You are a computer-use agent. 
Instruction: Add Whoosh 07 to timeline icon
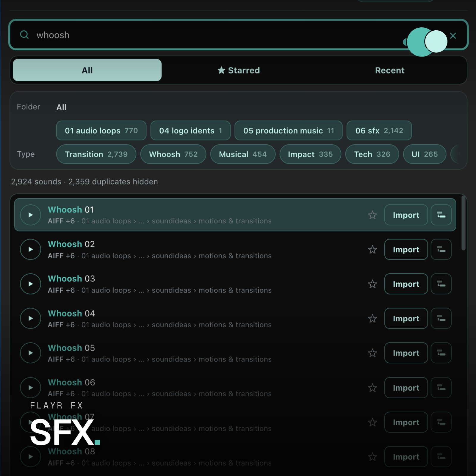click(x=441, y=422)
